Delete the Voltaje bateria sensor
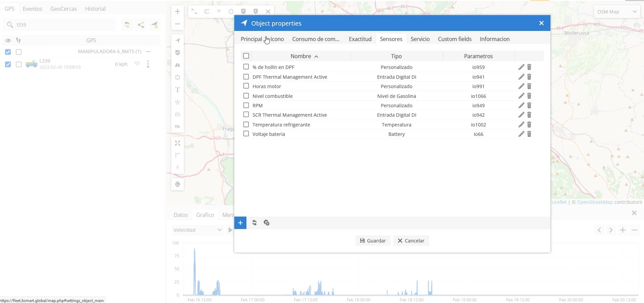 pyautogui.click(x=529, y=134)
